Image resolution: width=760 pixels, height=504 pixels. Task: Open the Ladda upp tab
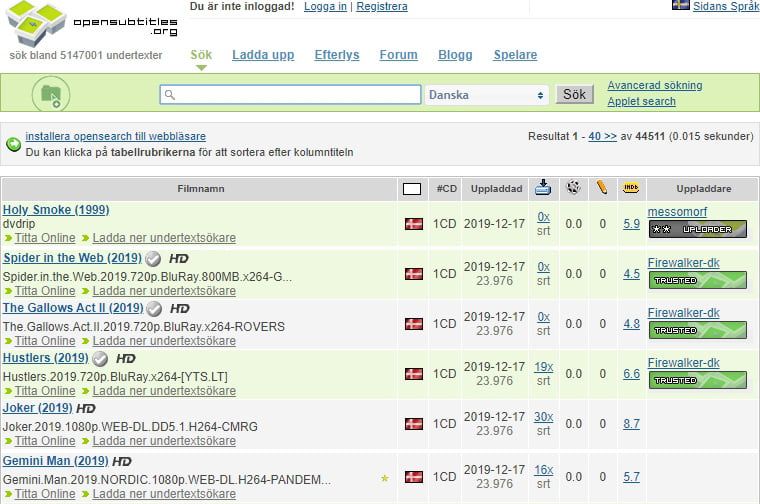[x=263, y=55]
